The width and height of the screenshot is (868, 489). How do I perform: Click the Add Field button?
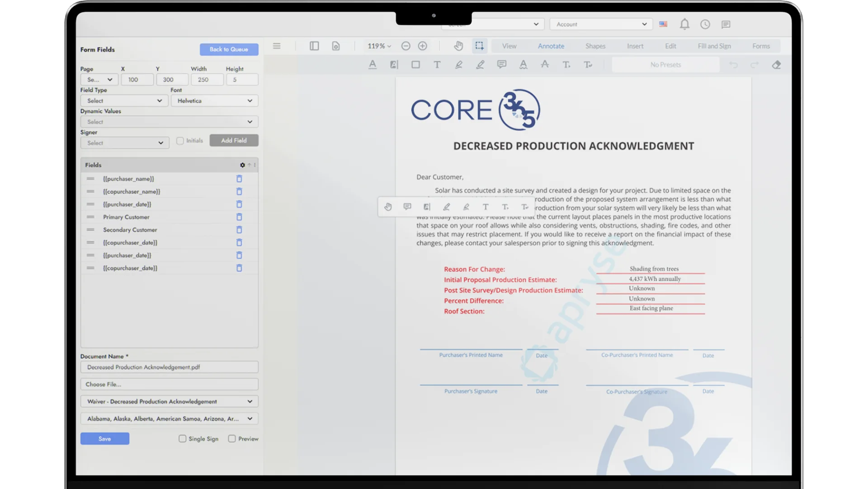(234, 141)
